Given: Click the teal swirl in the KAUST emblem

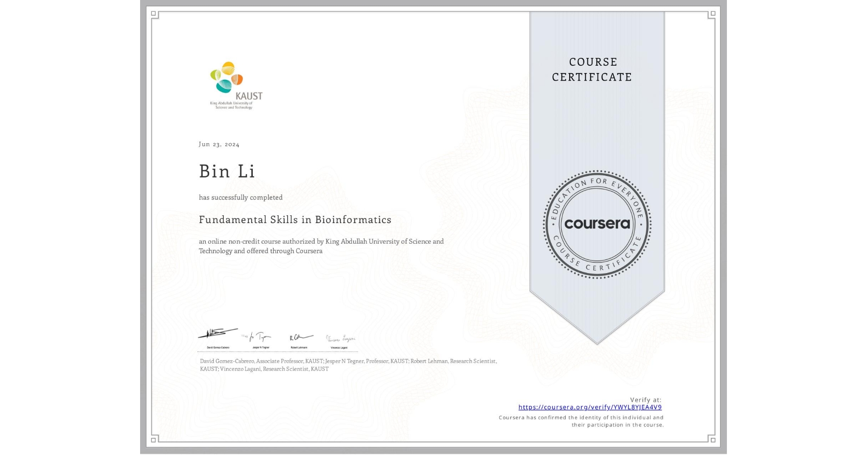Looking at the screenshot, I should point(224,86).
